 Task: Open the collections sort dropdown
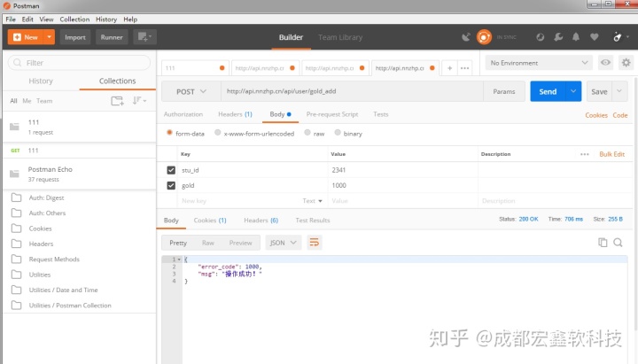coord(139,100)
